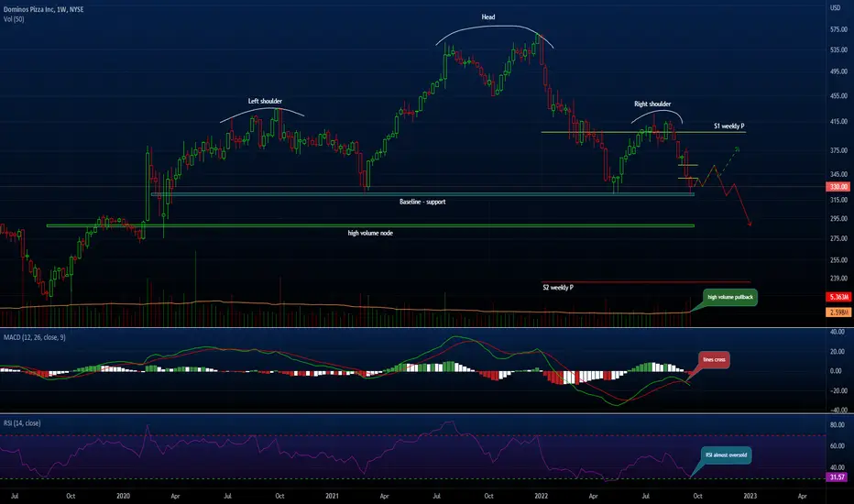Click the red 330.00 current price tag

(x=838, y=186)
